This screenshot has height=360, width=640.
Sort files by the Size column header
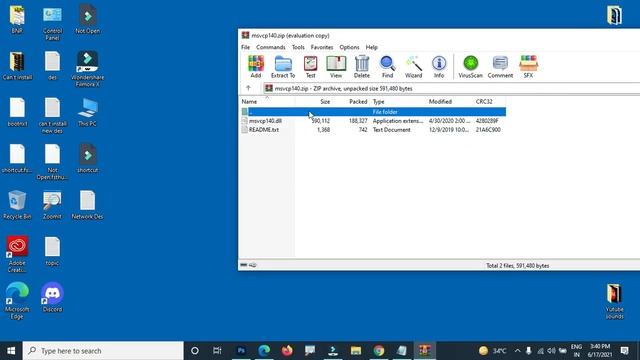(313, 102)
